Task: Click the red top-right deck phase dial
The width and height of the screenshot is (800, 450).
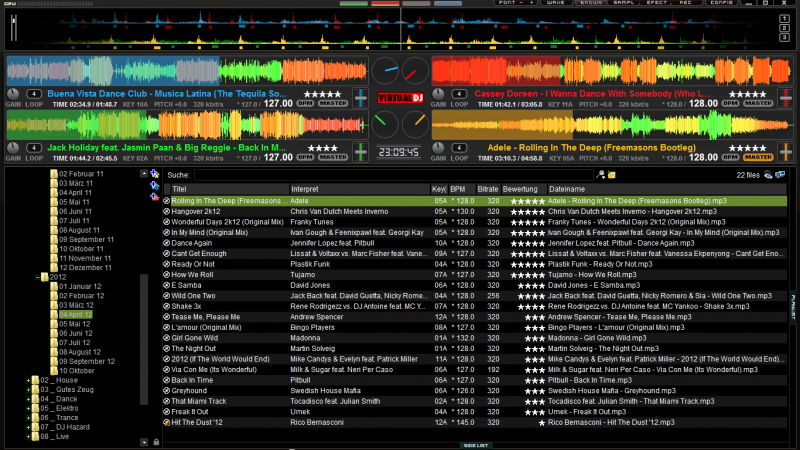Action: coord(415,71)
